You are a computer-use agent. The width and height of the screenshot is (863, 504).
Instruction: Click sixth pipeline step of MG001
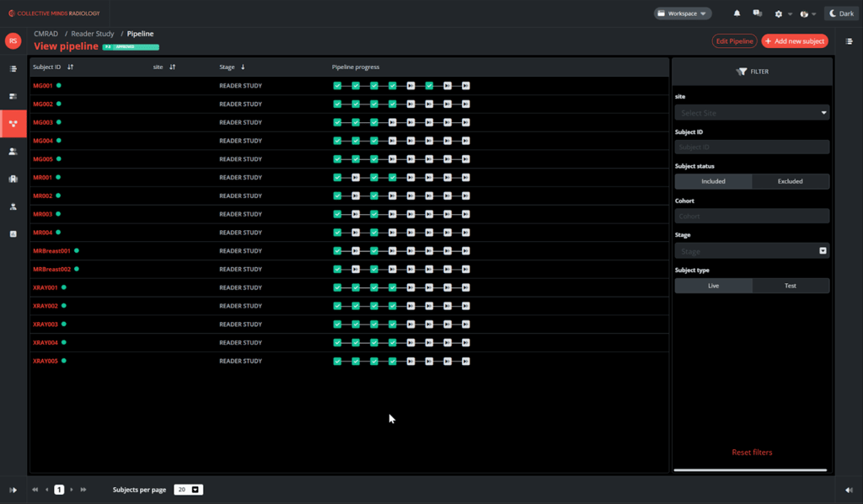pyautogui.click(x=429, y=86)
